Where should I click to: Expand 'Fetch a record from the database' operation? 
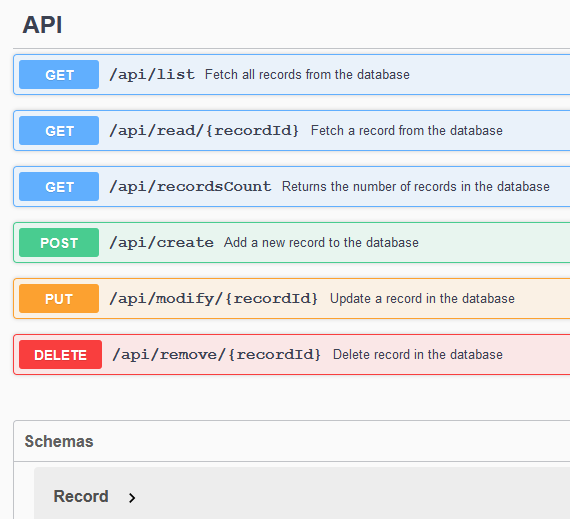(406, 130)
